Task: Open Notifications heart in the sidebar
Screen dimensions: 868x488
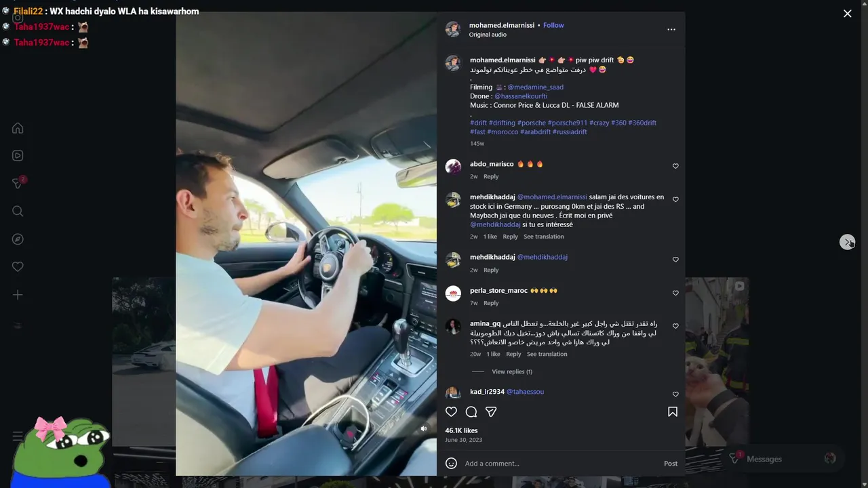Action: pos(18,267)
